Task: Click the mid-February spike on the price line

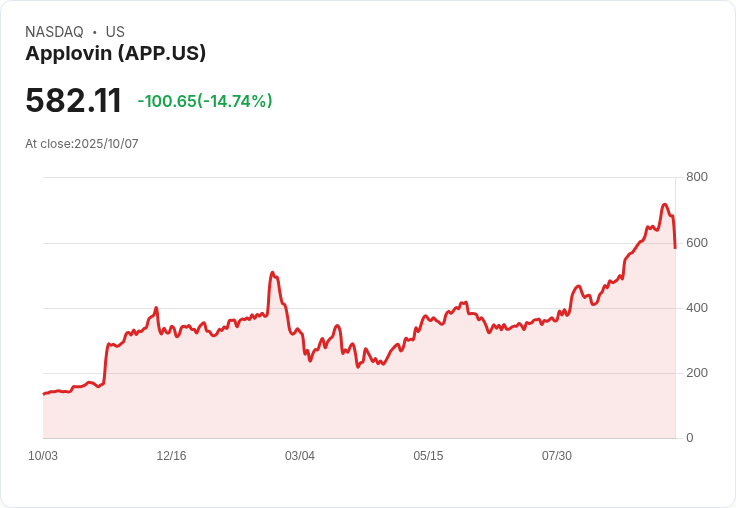Action: pos(272,272)
